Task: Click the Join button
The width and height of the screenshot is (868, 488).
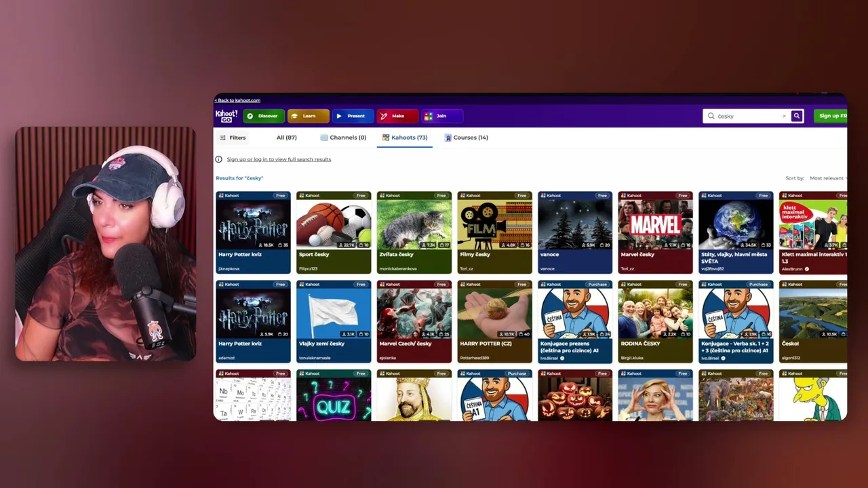Action: [441, 116]
